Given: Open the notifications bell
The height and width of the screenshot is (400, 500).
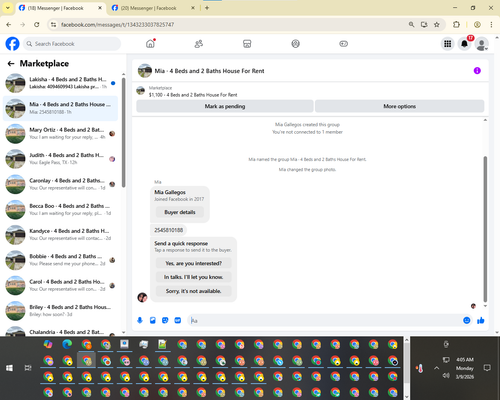Looking at the screenshot, I should click(x=464, y=44).
